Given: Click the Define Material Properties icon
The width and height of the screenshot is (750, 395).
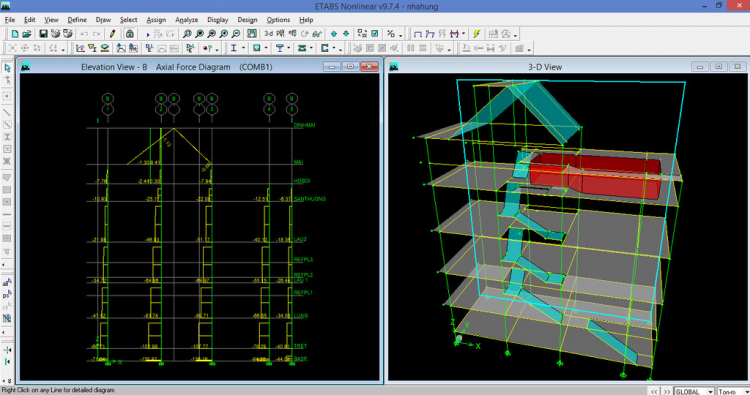Looking at the screenshot, I should (x=80, y=48).
